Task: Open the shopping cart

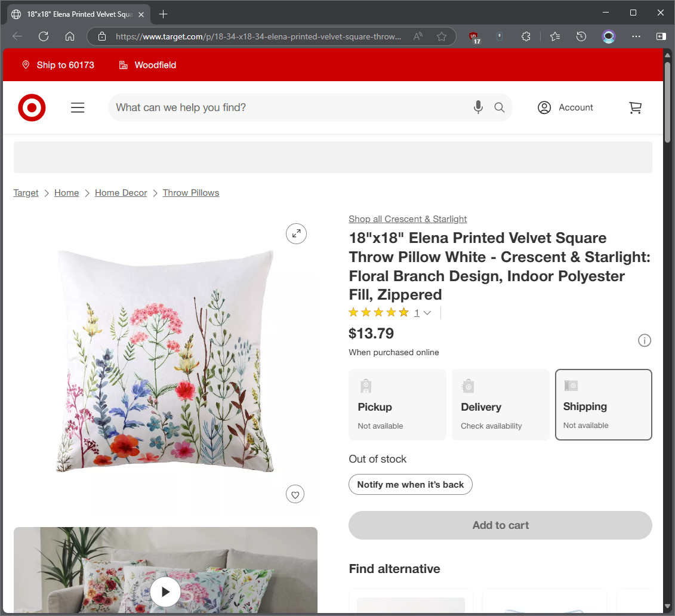Action: [635, 107]
